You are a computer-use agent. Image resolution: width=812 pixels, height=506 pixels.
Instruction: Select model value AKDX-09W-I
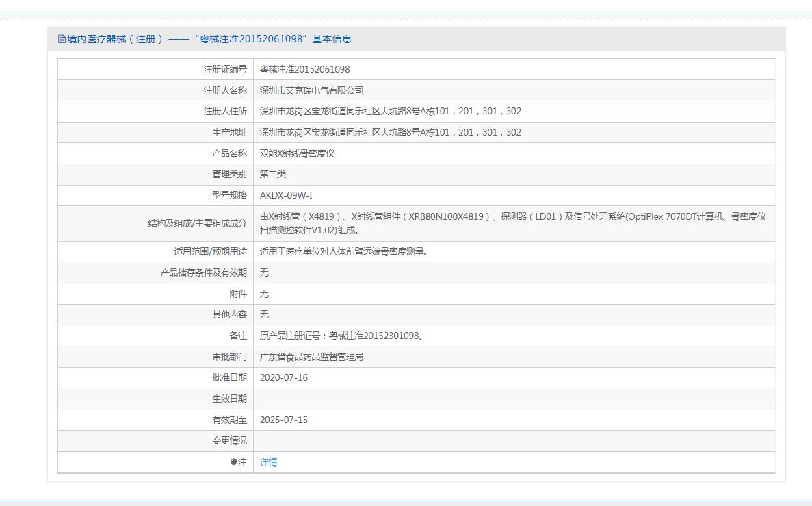click(x=286, y=195)
